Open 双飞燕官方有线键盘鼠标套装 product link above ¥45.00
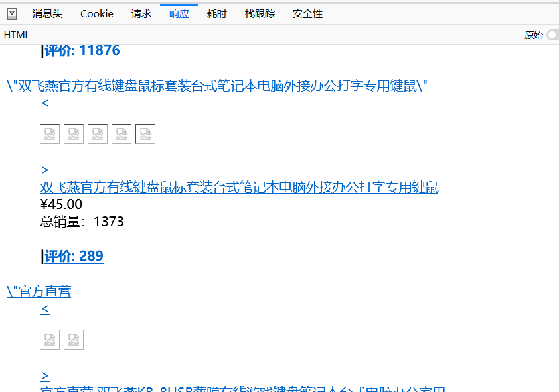Screen dimensions: 559x392 [x=239, y=187]
